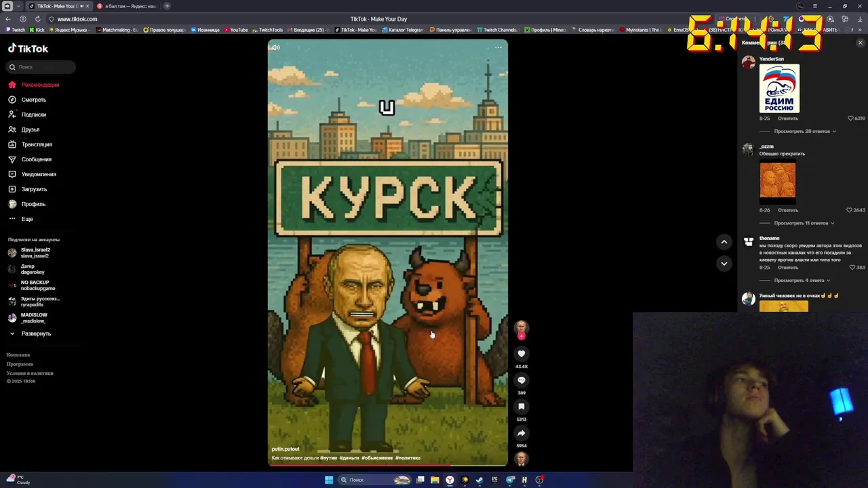
Task: Open Программа footer link
Action: [x=20, y=364]
